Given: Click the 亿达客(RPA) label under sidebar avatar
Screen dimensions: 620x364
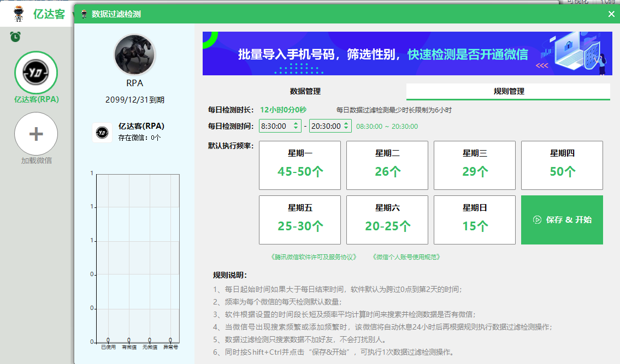Looking at the screenshot, I should [37, 100].
